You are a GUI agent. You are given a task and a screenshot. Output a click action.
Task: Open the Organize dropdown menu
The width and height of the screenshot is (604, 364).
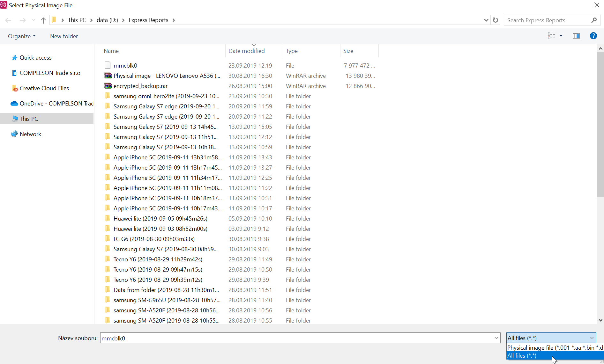(x=21, y=36)
